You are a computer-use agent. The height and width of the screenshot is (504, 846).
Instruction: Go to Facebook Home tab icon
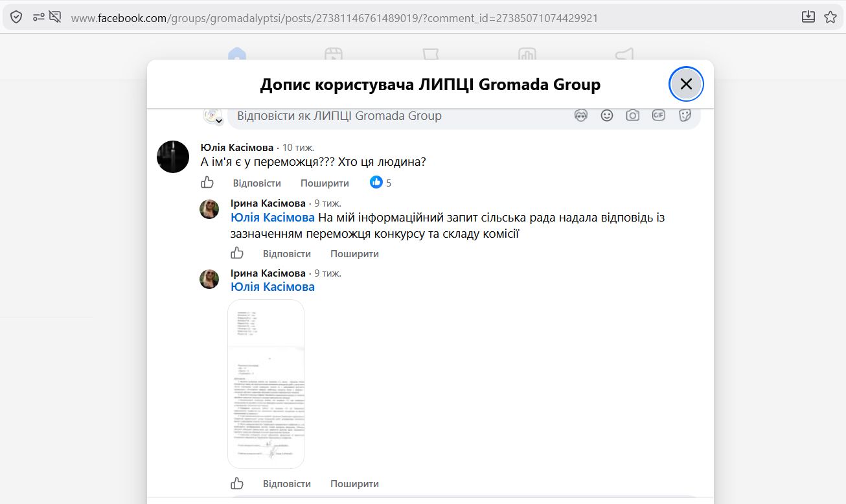[237, 55]
